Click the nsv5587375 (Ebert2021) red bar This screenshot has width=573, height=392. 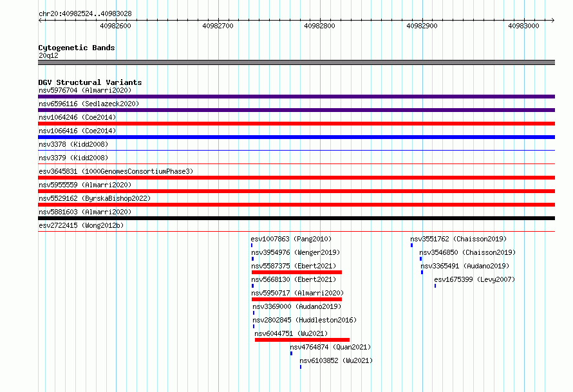pyautogui.click(x=297, y=272)
